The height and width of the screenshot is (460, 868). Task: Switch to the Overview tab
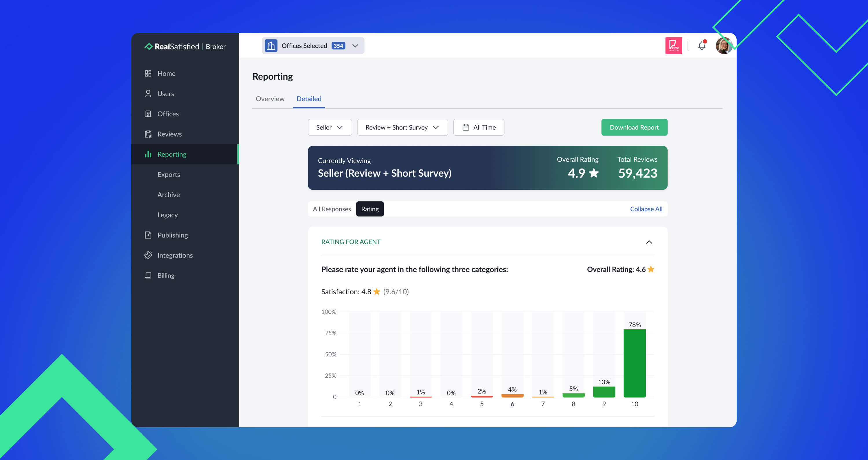(270, 99)
